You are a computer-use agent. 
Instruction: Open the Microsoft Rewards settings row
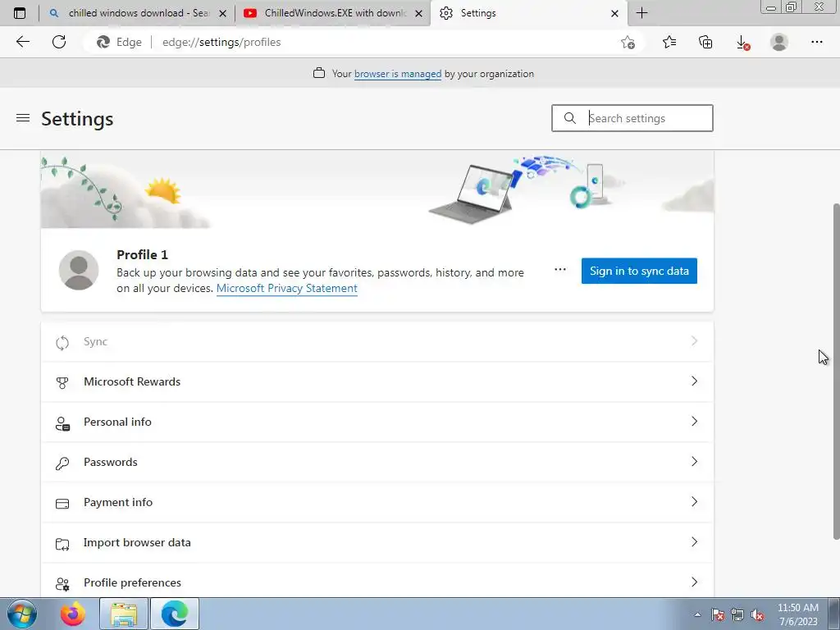click(x=377, y=382)
